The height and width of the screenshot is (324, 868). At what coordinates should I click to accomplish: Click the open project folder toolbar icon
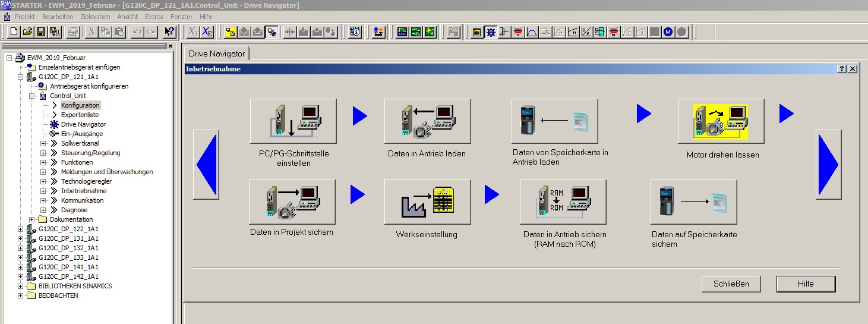point(27,32)
